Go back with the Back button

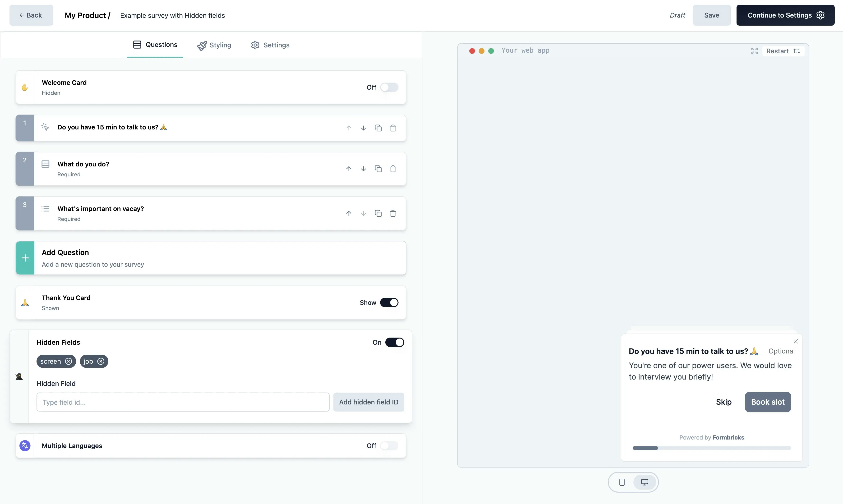click(x=31, y=15)
